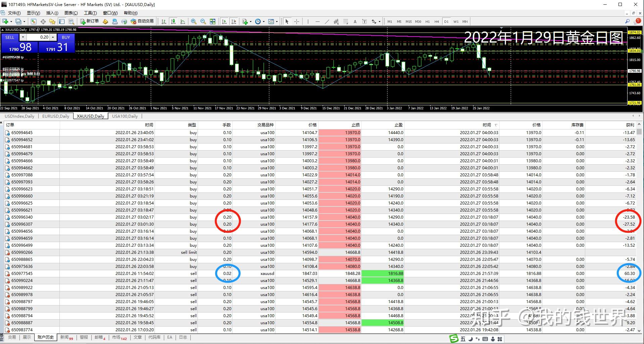The height and width of the screenshot is (344, 644).
Task: Draw a horizontal line tool
Action: tap(318, 21)
